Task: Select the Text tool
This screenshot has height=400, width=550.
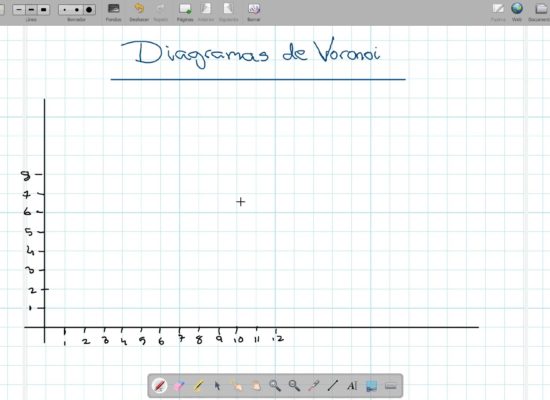Action: [352, 386]
